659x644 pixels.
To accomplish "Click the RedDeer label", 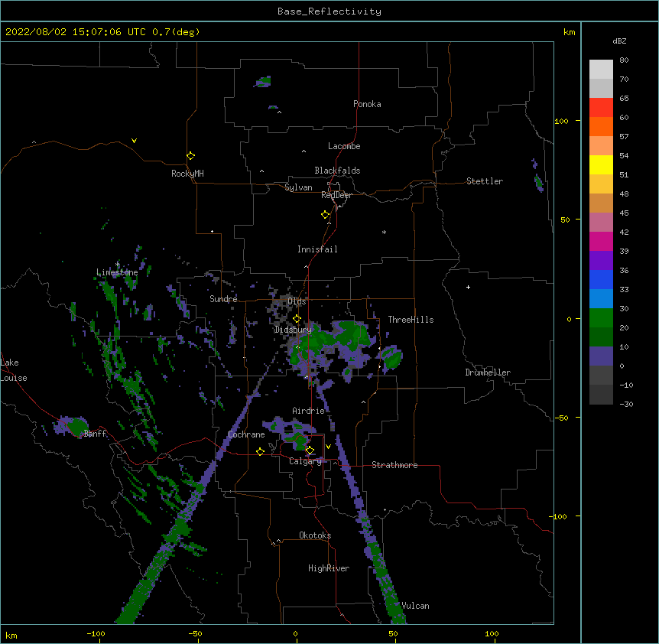I will click(x=336, y=195).
